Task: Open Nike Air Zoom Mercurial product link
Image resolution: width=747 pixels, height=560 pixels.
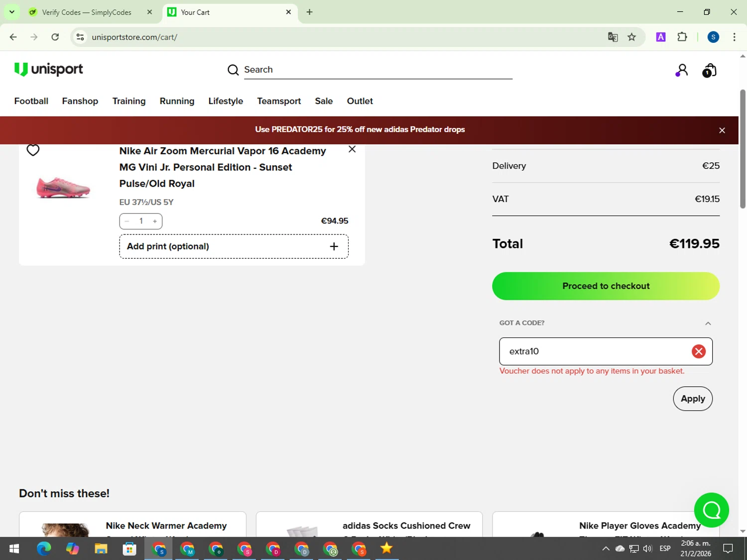Action: pos(223,167)
